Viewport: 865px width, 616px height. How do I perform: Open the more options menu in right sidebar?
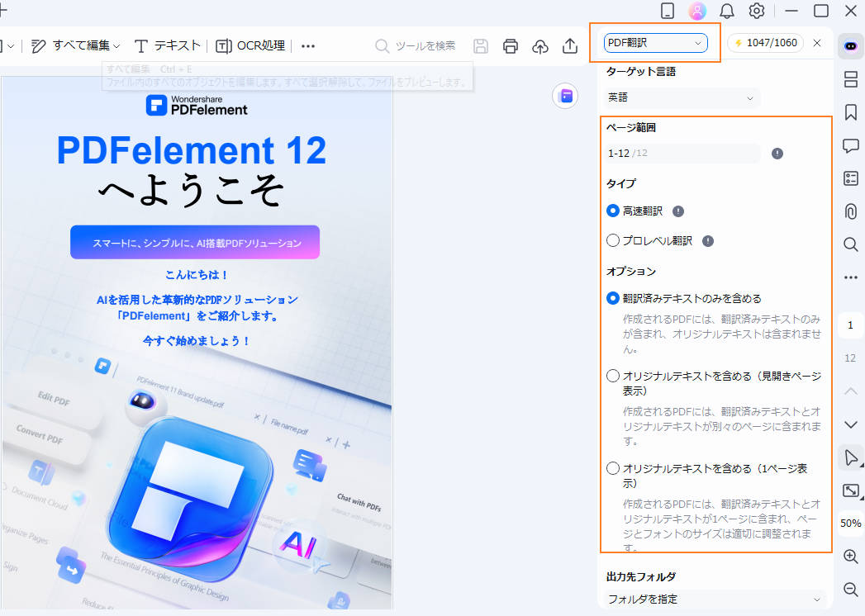click(x=850, y=277)
